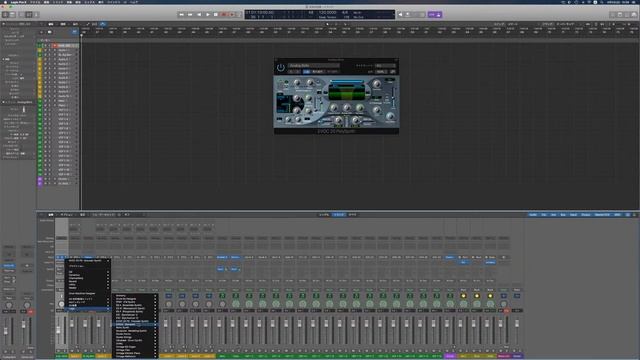
Task: Open the tracks area View (表示) menu
Action: (x=75, y=24)
